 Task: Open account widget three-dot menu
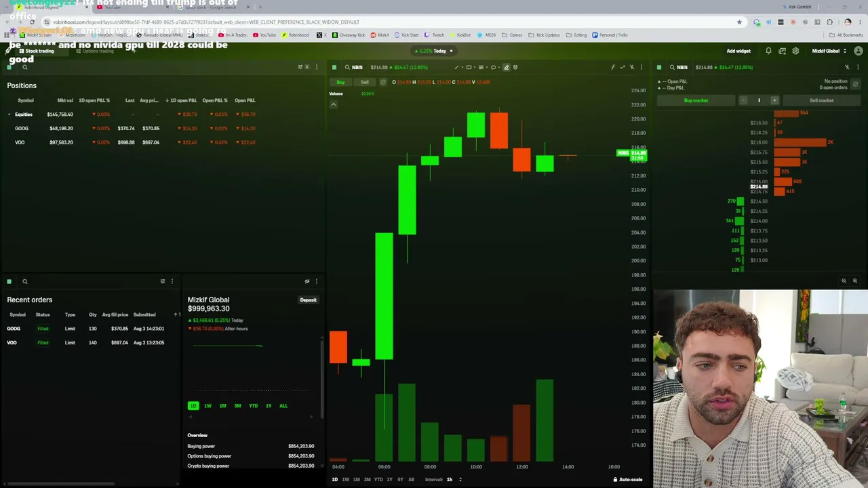click(317, 281)
